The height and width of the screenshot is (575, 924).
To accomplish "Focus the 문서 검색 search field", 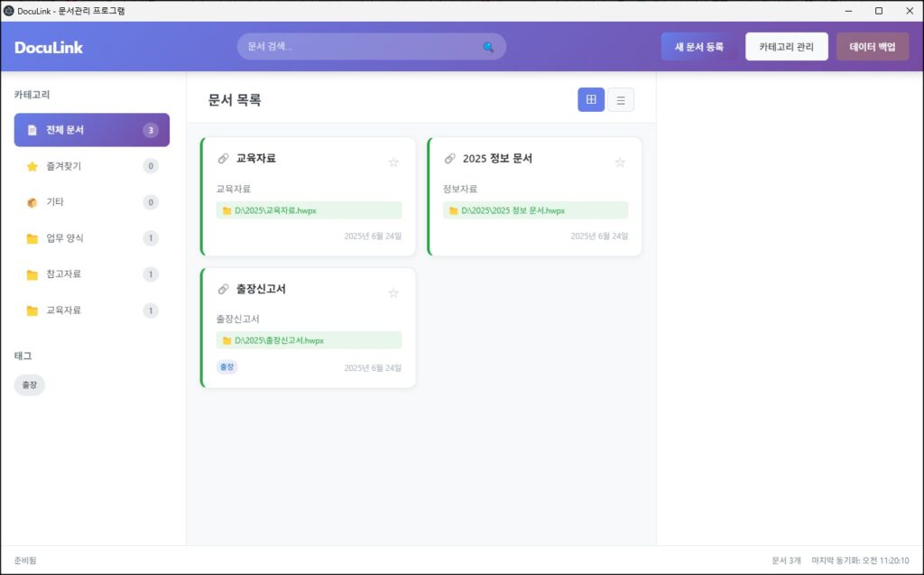I will [361, 47].
